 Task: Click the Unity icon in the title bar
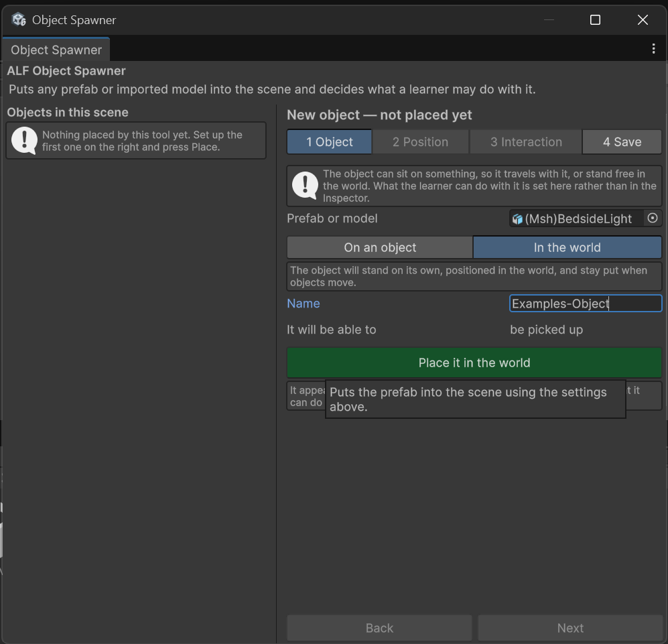[19, 19]
